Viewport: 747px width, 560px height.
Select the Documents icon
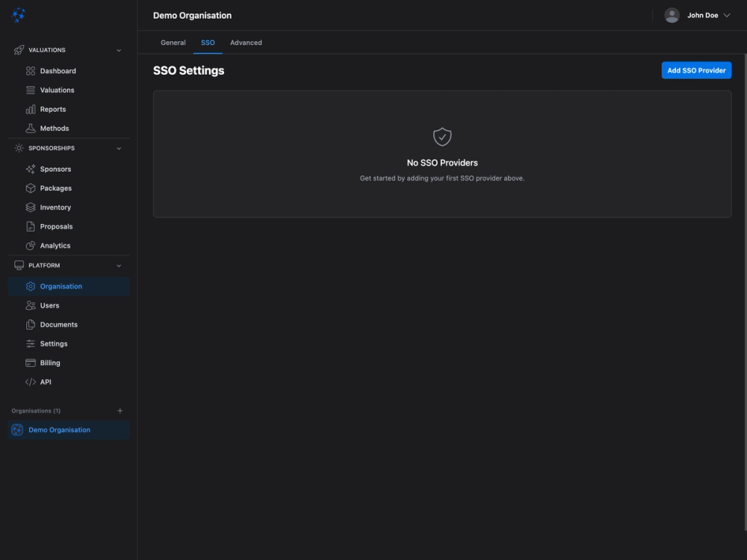(x=30, y=324)
